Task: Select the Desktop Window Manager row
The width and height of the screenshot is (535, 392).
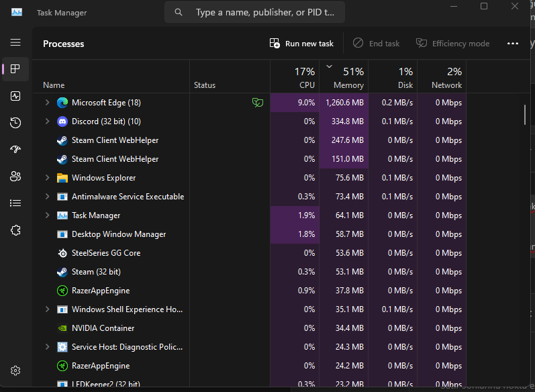Action: pyautogui.click(x=119, y=234)
